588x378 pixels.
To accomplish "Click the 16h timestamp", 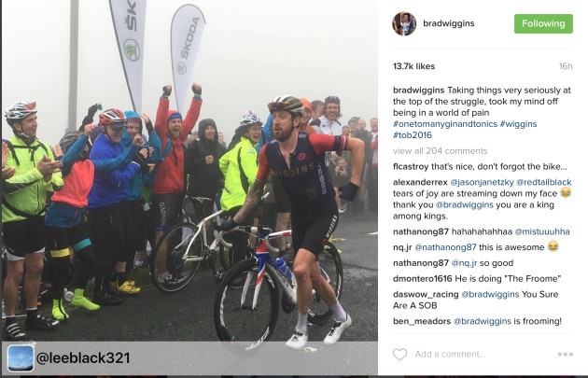I will [566, 66].
